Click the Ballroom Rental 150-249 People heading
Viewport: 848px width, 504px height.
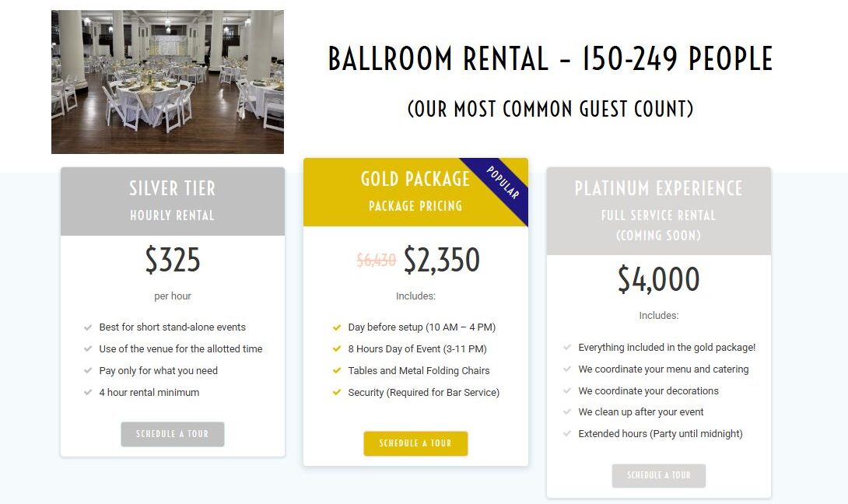tap(551, 58)
